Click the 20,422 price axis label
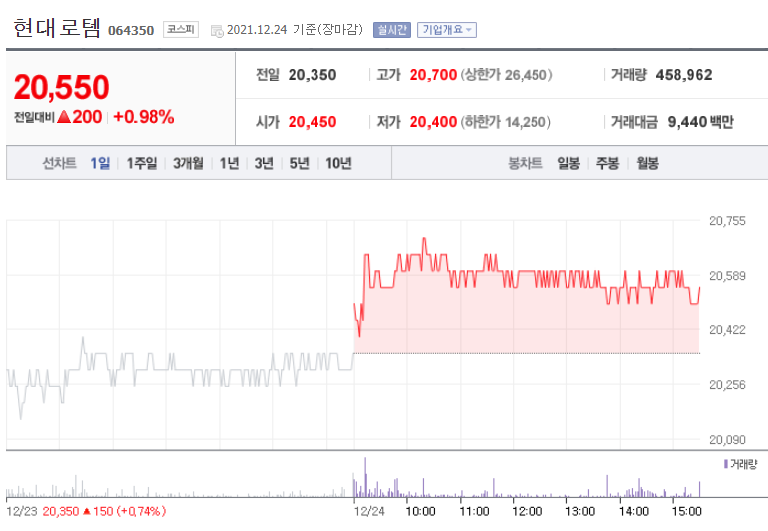This screenshot has height=531, width=768. (x=727, y=330)
